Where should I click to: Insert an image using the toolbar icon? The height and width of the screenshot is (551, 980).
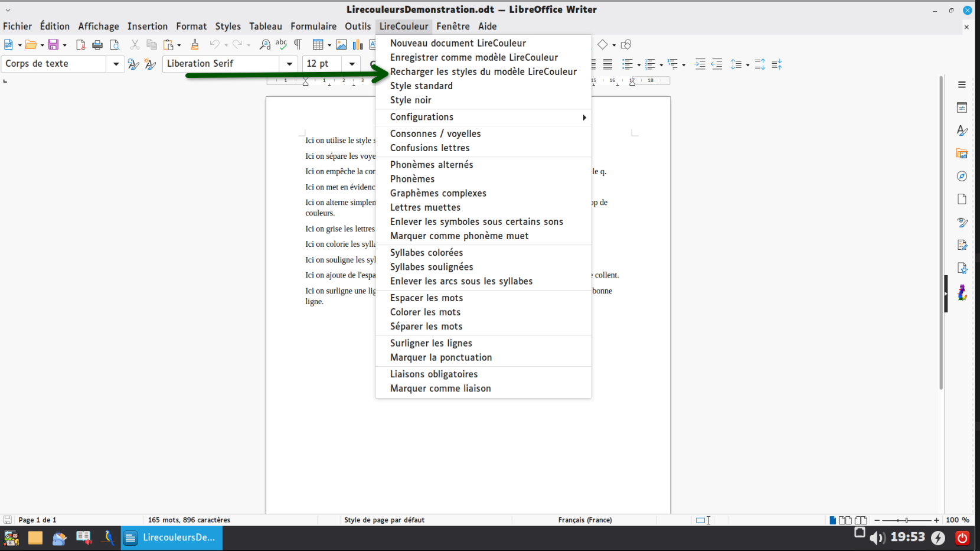pos(341,44)
